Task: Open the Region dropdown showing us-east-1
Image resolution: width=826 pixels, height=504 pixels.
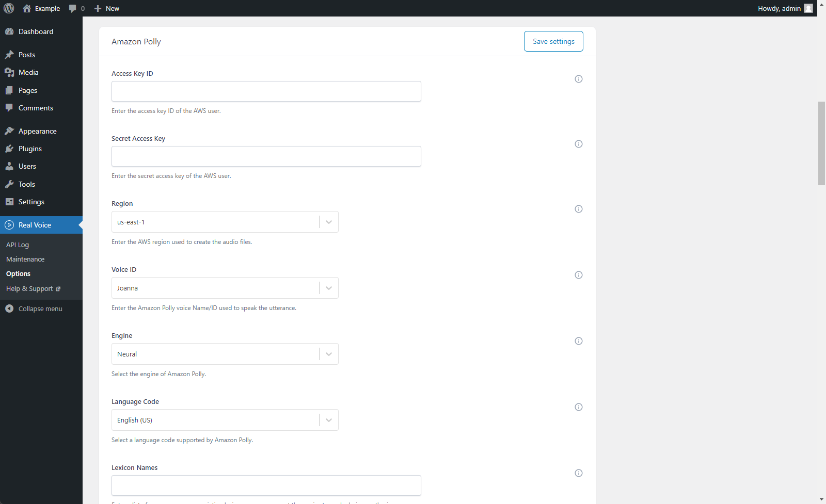Action: tap(225, 222)
